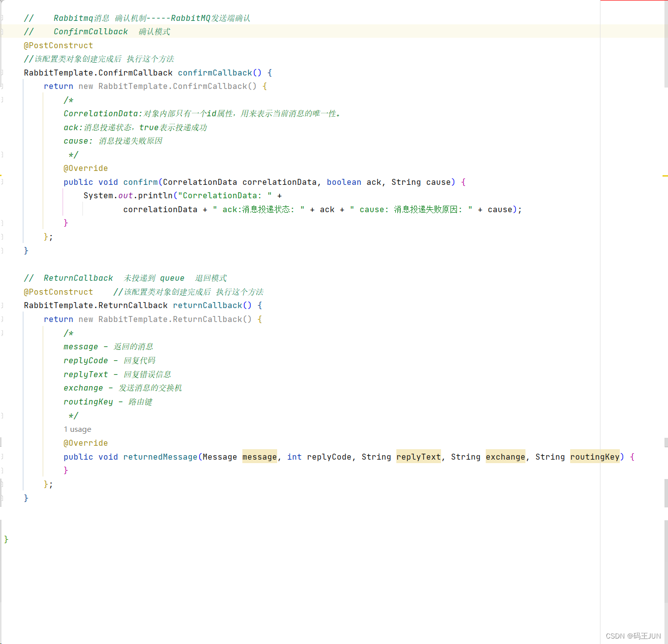The image size is (668, 644).
Task: Click the "CorrelationData: " string literal
Action: click(x=224, y=195)
